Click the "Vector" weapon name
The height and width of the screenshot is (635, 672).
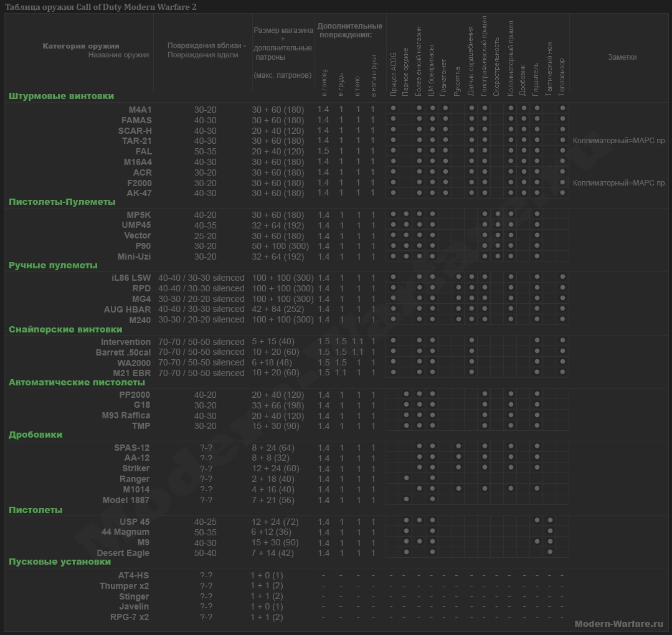point(138,236)
